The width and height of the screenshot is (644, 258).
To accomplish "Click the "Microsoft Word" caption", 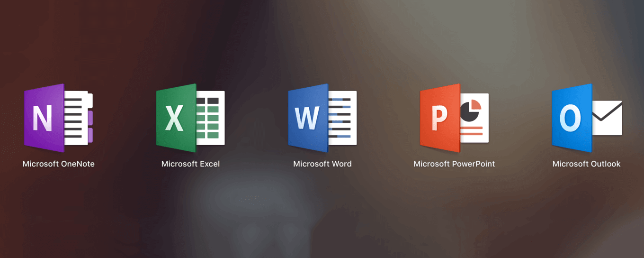I will coord(322,164).
